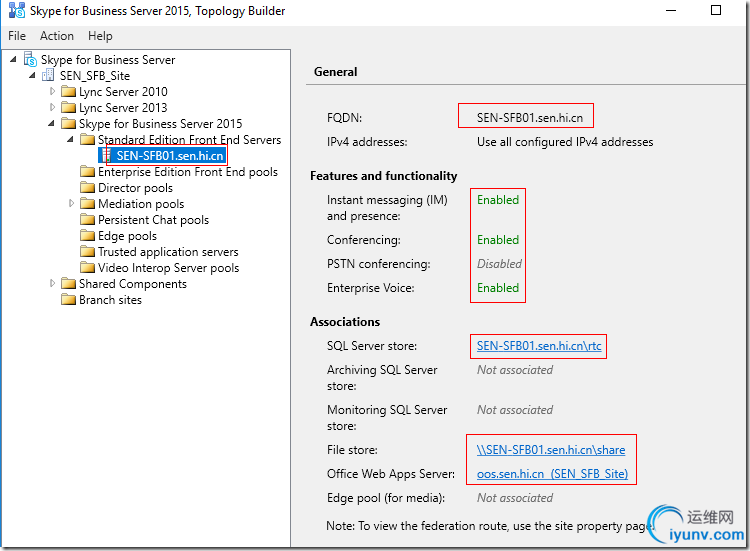Viewport: 750px width, 551px height.
Task: Click the Standard Edition Front End Servers folder icon
Action: (88, 139)
